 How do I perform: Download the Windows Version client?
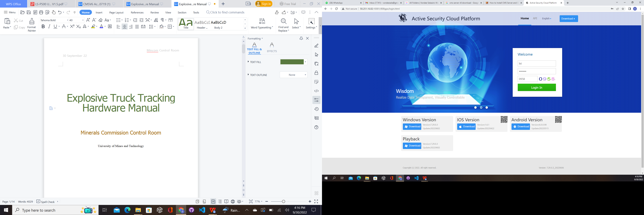412,127
